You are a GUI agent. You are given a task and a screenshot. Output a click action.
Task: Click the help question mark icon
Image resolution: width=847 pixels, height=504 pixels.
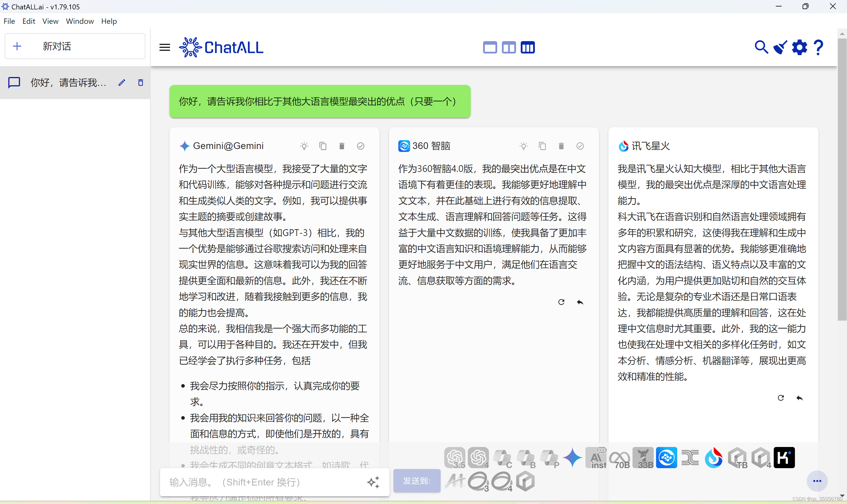click(819, 47)
